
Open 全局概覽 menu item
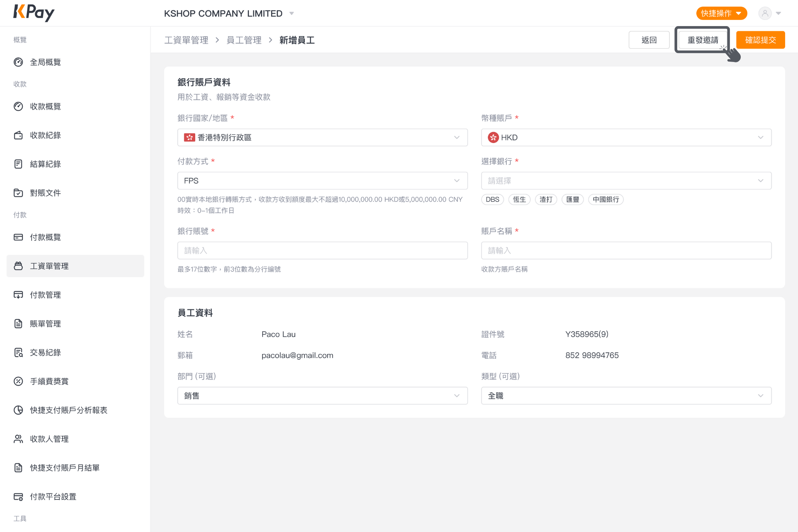click(x=75, y=62)
